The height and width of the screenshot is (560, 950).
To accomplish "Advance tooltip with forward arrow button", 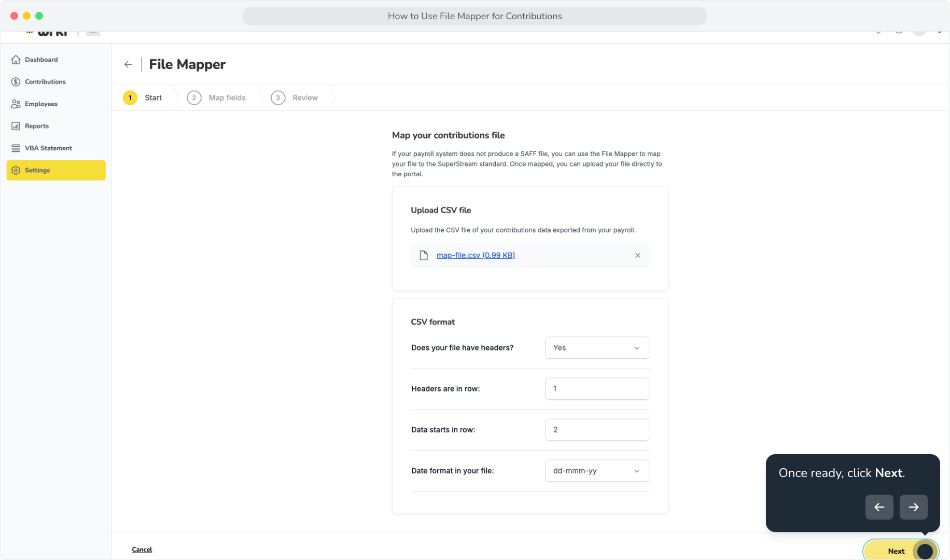I will pyautogui.click(x=914, y=507).
